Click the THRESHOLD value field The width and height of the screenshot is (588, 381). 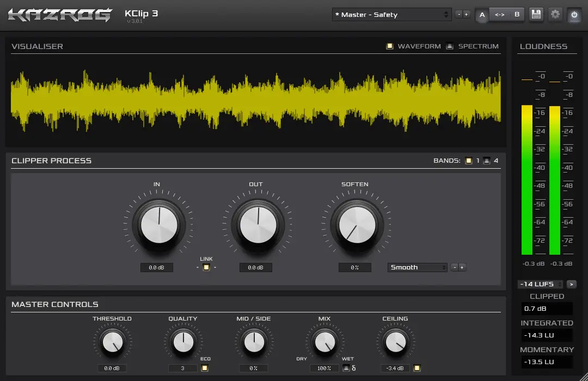pos(112,368)
